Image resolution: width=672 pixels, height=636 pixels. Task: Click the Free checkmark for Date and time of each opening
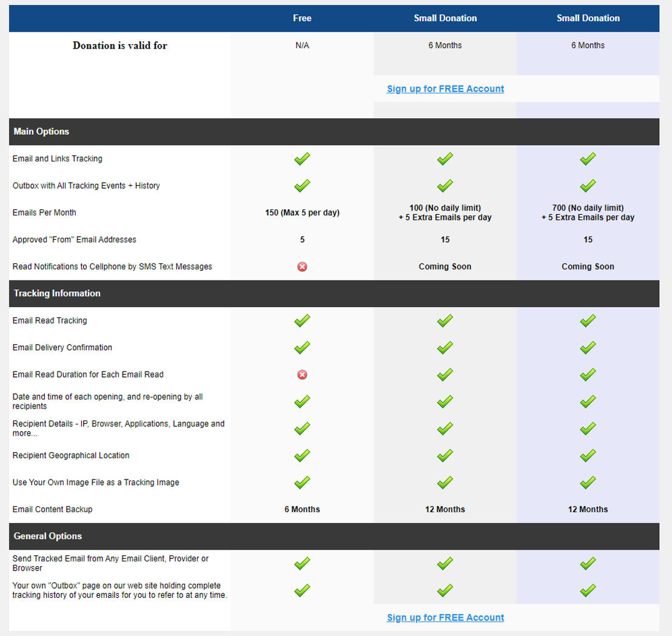coord(302,401)
